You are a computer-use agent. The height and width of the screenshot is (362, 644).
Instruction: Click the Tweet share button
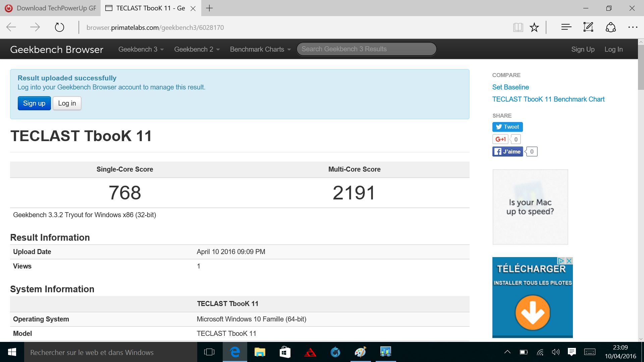507,127
